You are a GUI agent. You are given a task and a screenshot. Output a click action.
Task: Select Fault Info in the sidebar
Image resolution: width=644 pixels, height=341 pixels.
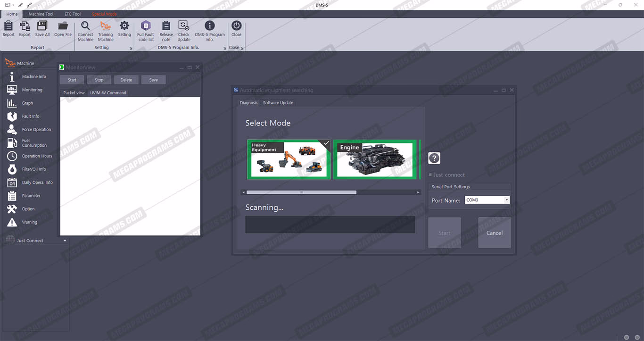[x=30, y=116]
